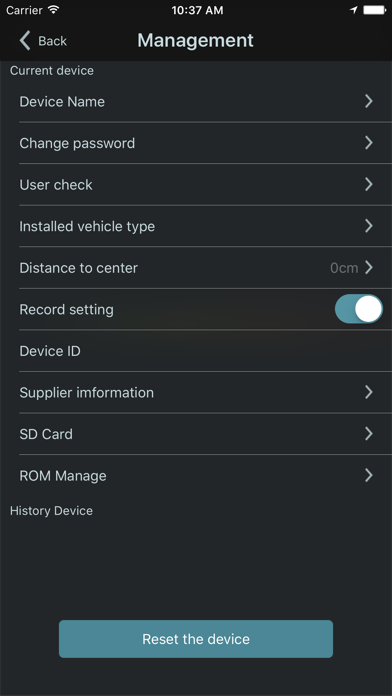Open Device Name chevron arrow
Screen dimensions: 392x696
(x=368, y=102)
